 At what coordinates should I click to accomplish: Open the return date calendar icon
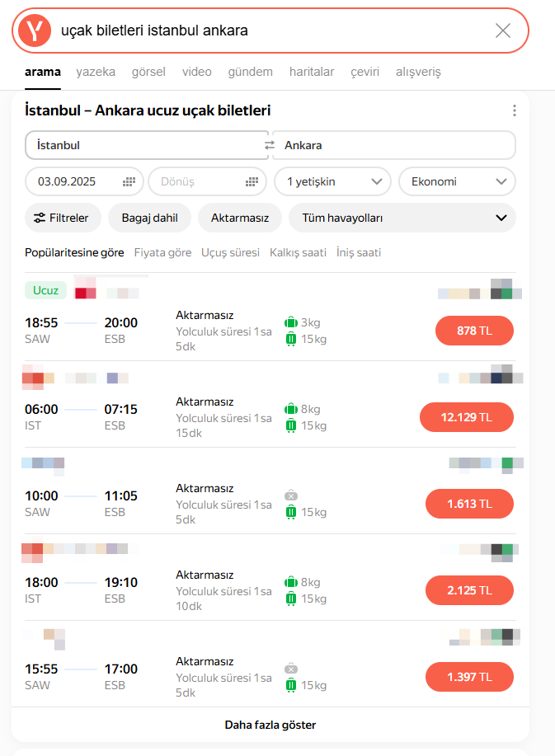(252, 181)
